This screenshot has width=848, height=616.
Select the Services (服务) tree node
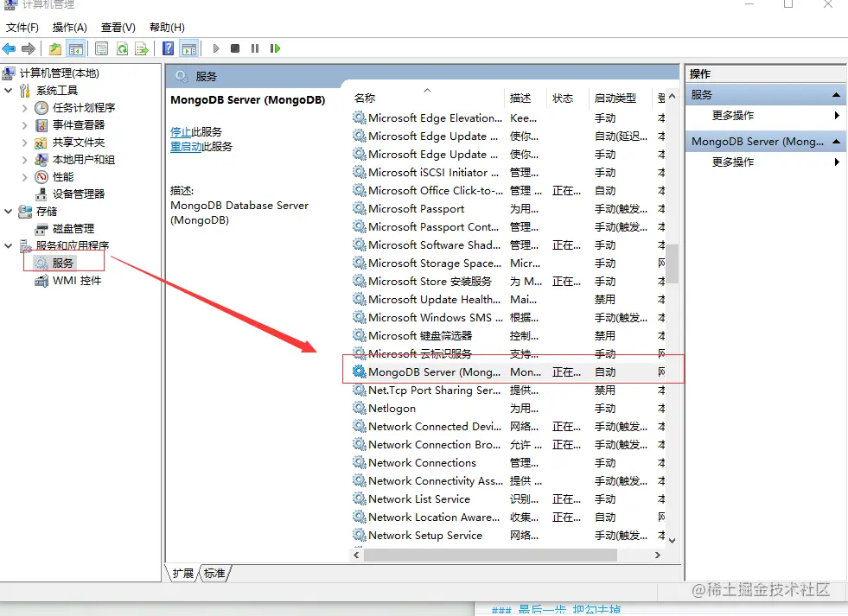63,264
